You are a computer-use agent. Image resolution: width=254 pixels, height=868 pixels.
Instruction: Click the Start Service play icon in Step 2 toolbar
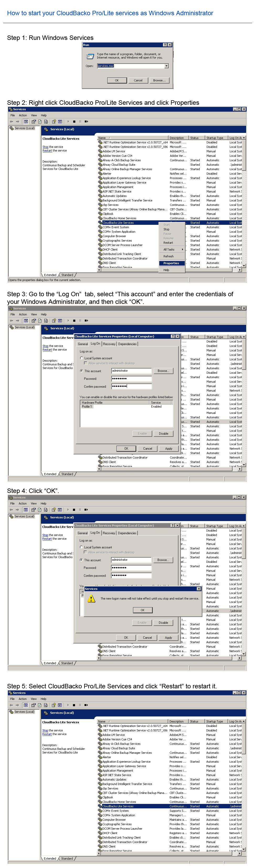pyautogui.click(x=68, y=122)
